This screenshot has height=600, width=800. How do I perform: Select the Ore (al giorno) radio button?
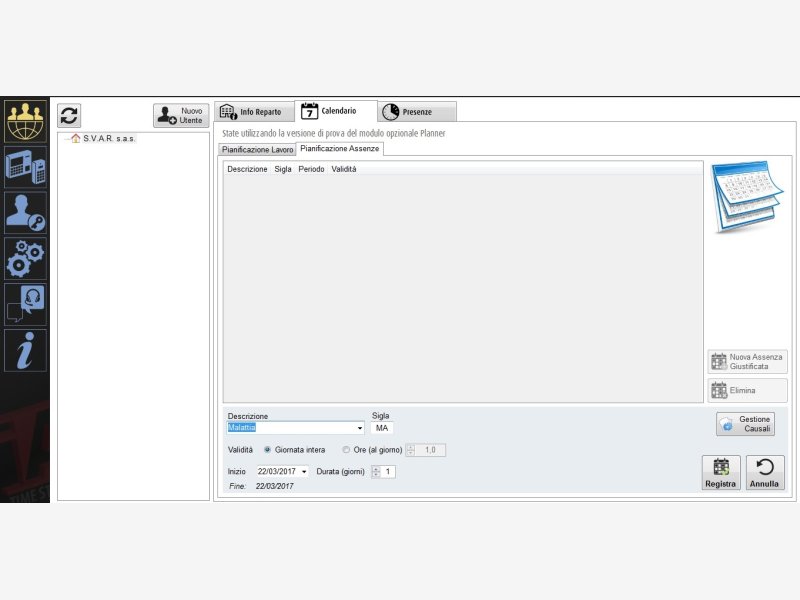click(x=347, y=450)
